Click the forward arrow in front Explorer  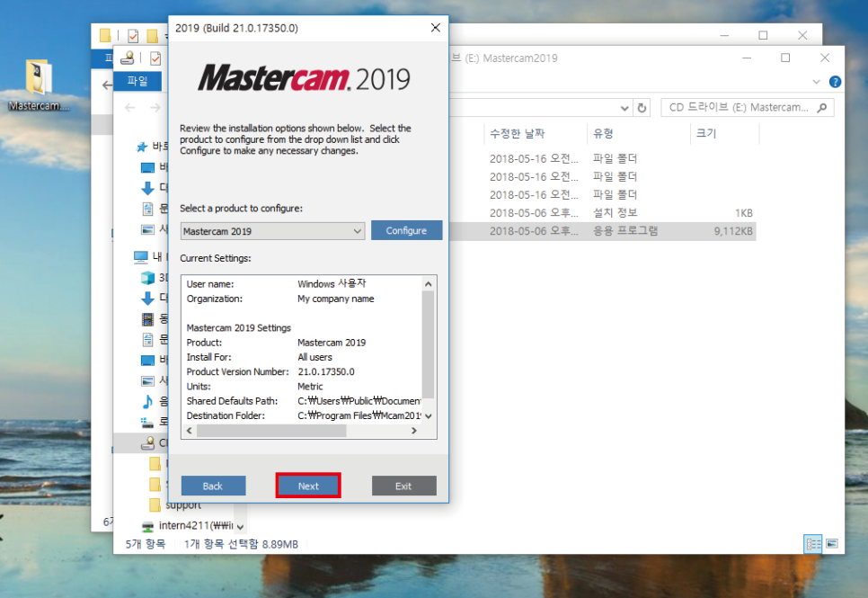coord(155,108)
